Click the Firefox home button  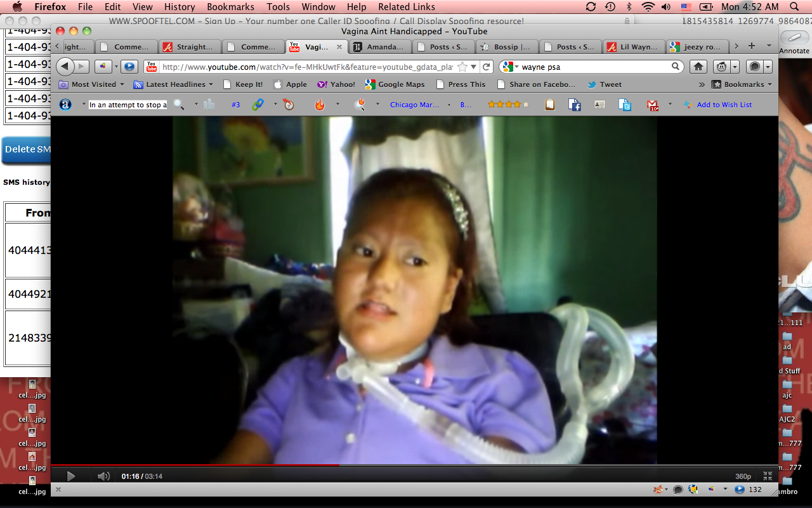pos(698,67)
